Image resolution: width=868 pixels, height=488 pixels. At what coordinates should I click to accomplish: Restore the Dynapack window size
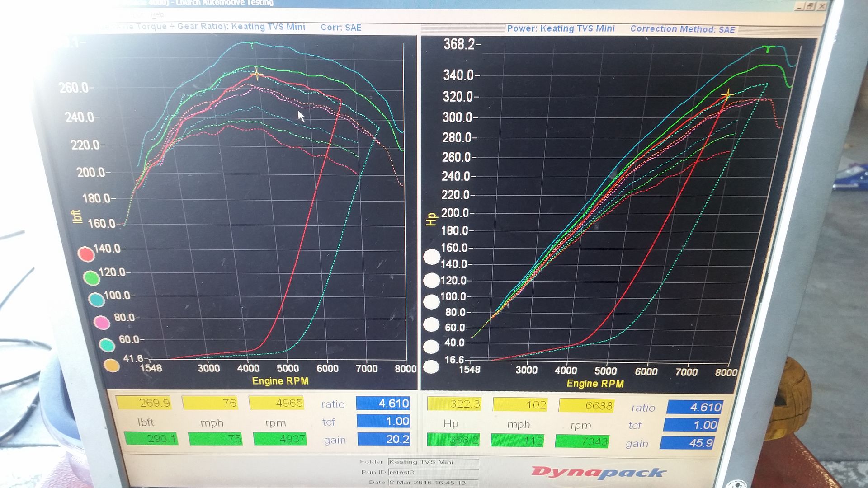811,6
